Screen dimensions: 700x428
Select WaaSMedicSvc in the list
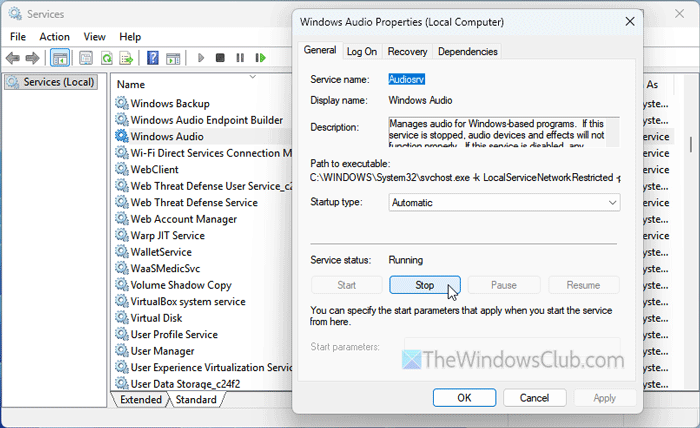pyautogui.click(x=165, y=268)
